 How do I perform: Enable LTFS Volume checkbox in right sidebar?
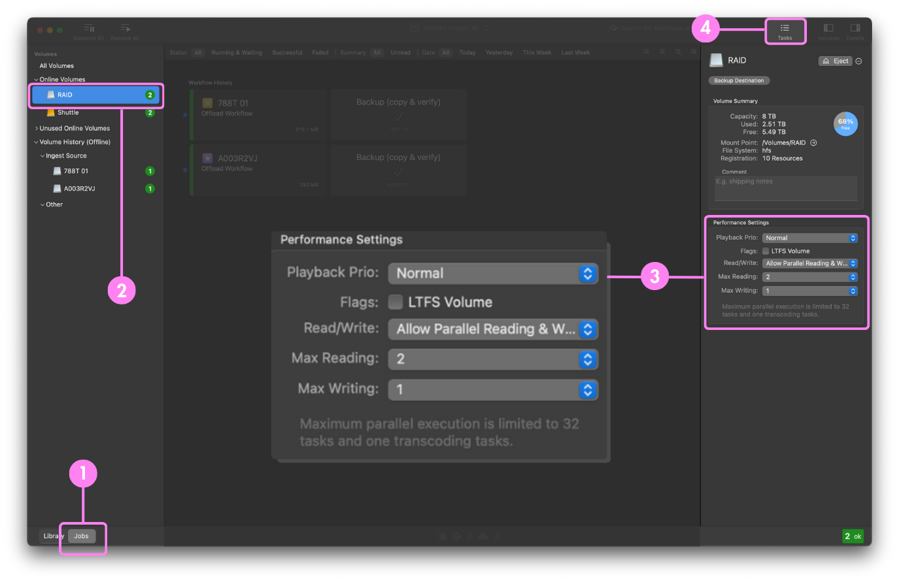766,251
